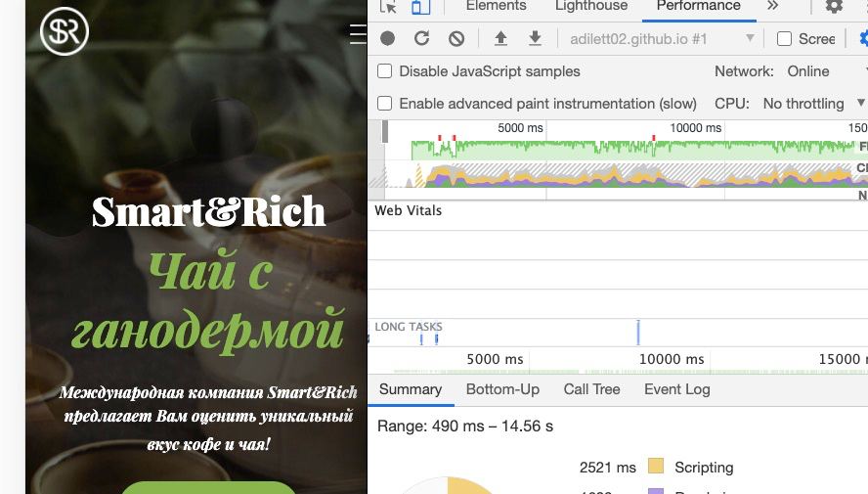The width and height of the screenshot is (868, 494).
Task: Start recording a performance profile
Action: tap(387, 38)
